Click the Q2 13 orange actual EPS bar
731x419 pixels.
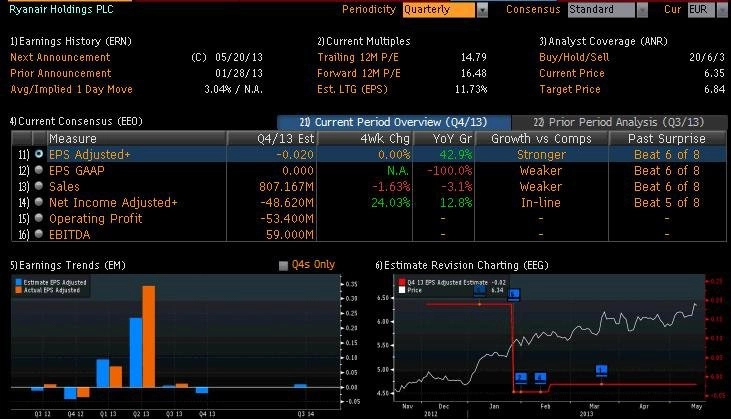pyautogui.click(x=149, y=336)
